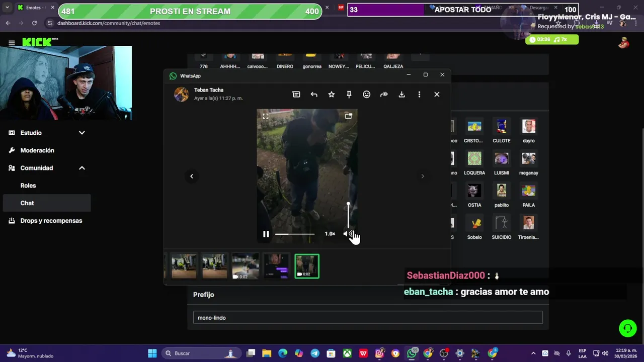Open Kick user avatar menu
Viewport: 644px width, 362px height.
624,43
